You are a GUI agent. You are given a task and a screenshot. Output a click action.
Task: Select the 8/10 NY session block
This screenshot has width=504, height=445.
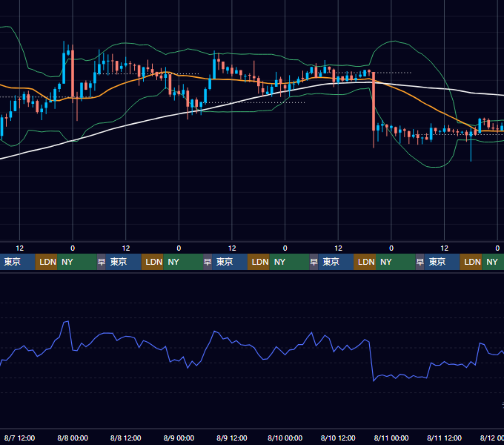point(396,262)
